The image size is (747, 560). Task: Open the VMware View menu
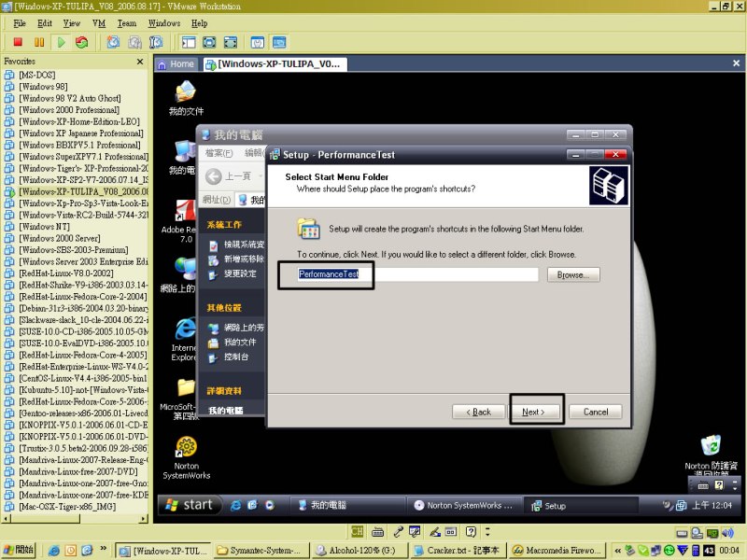(x=72, y=23)
